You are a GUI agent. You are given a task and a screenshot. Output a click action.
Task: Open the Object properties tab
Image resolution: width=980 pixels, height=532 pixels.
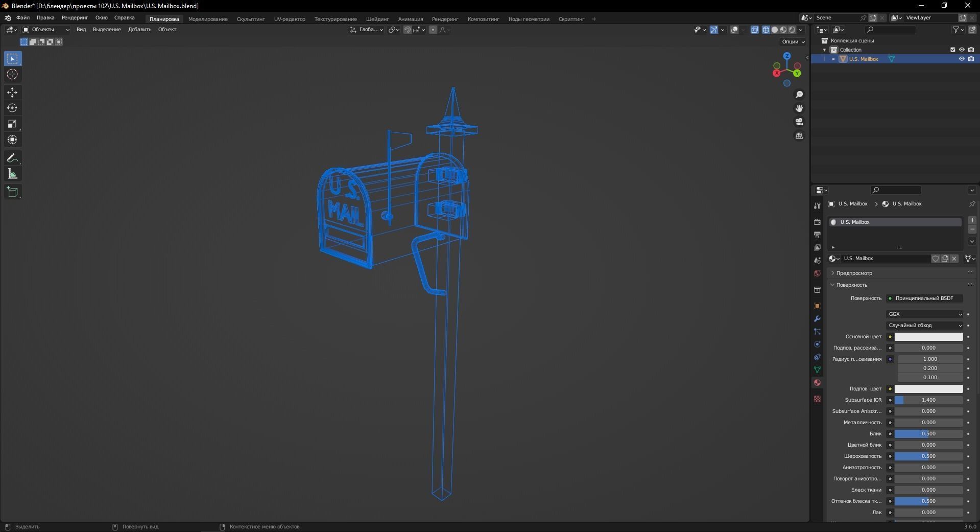[817, 306]
